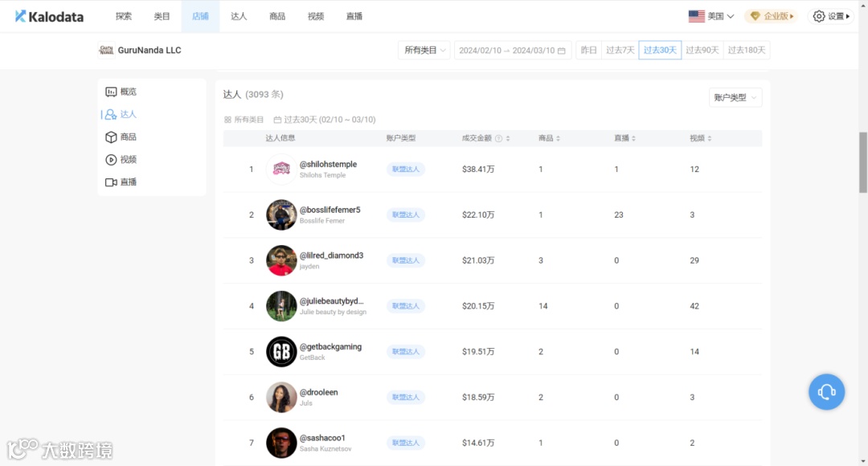The height and width of the screenshot is (466, 868).
Task: Click the 企业版 diamond icon
Action: point(755,17)
